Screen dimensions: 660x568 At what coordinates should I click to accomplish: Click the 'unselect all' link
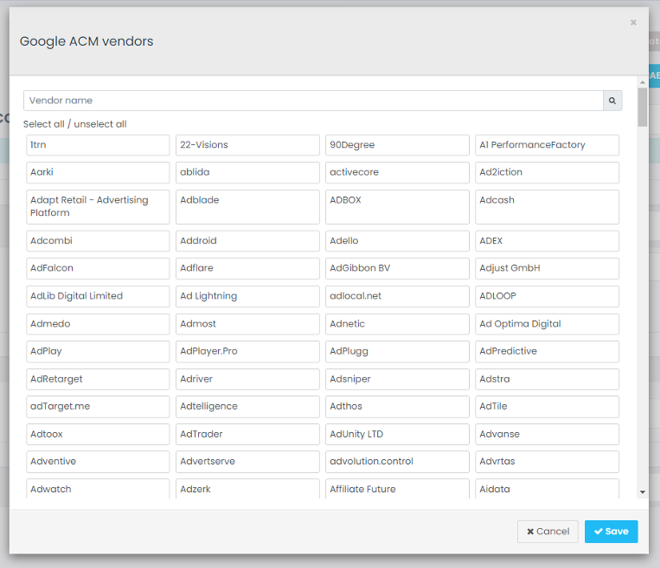pos(100,125)
